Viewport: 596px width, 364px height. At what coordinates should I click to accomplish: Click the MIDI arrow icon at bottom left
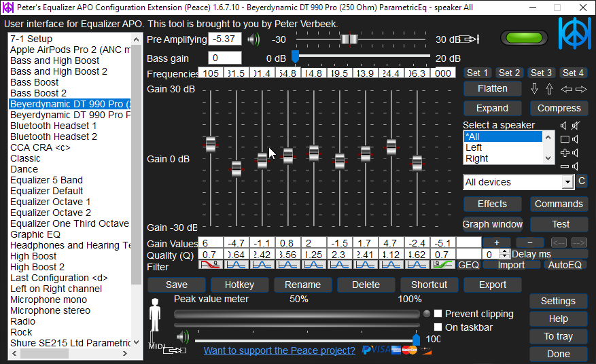point(175,350)
